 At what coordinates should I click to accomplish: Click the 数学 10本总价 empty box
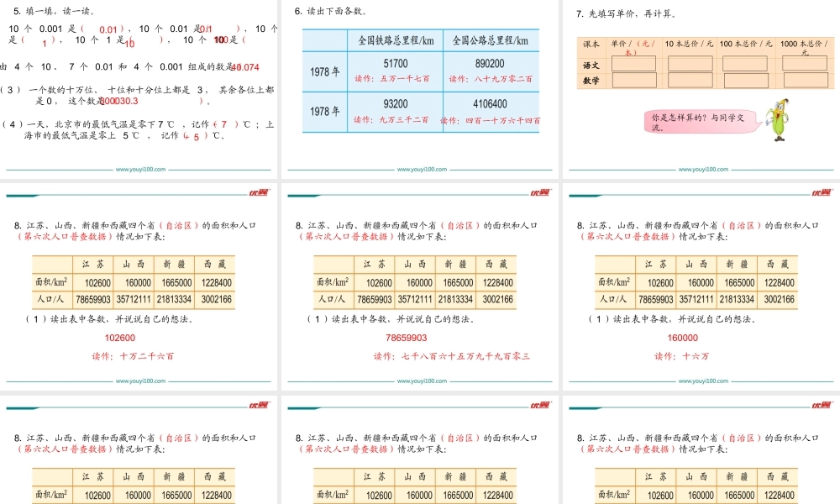tap(690, 81)
